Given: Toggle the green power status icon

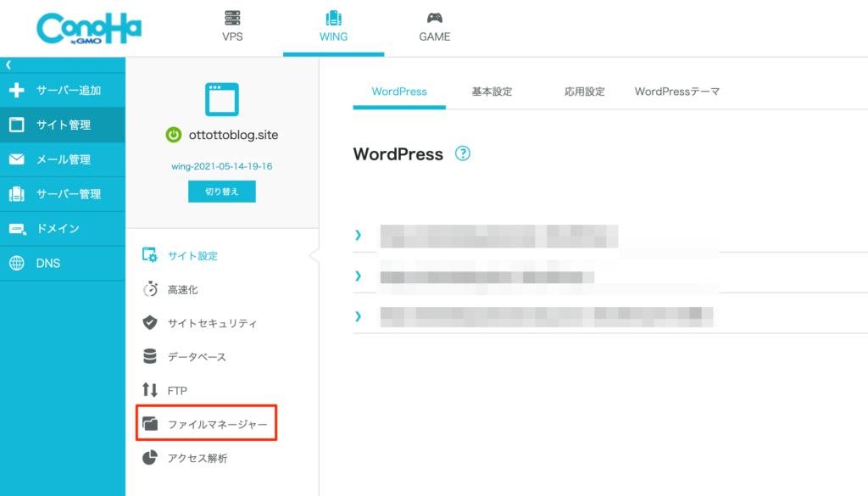Looking at the screenshot, I should [x=173, y=135].
